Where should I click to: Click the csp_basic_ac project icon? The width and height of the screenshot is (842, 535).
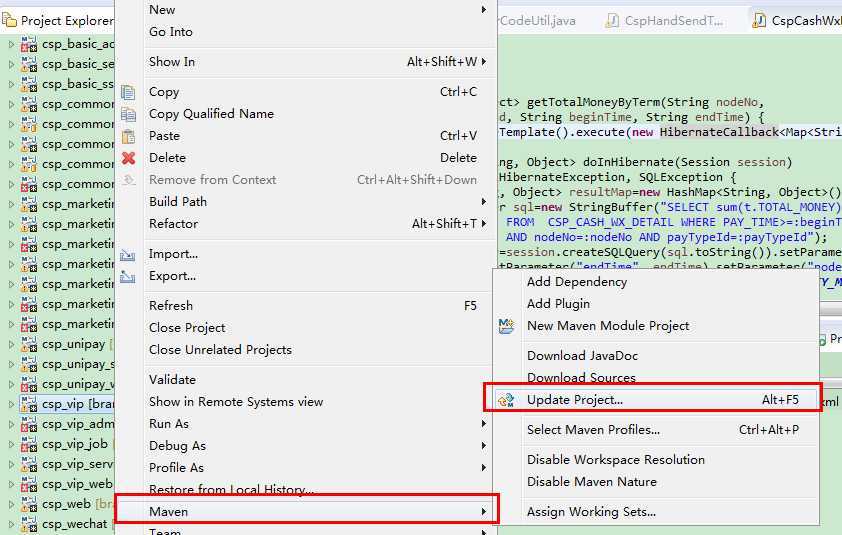pyautogui.click(x=29, y=44)
